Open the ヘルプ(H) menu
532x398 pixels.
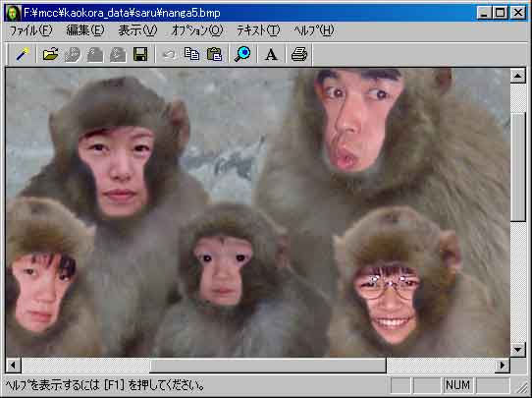pyautogui.click(x=314, y=30)
